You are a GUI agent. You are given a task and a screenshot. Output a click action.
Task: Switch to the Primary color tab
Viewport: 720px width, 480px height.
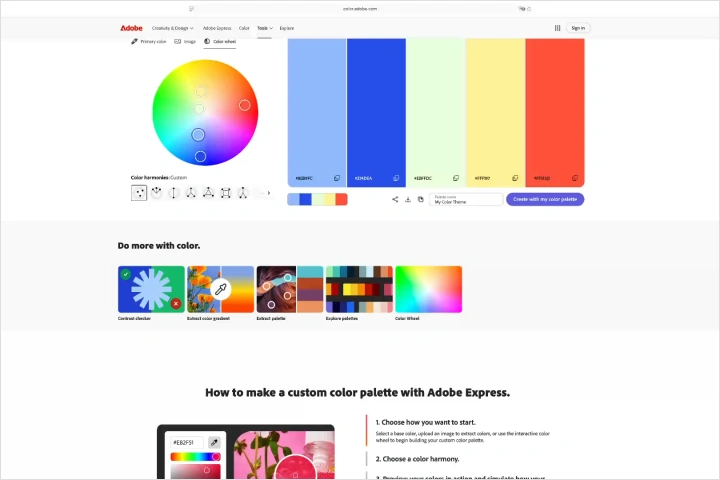tap(148, 41)
